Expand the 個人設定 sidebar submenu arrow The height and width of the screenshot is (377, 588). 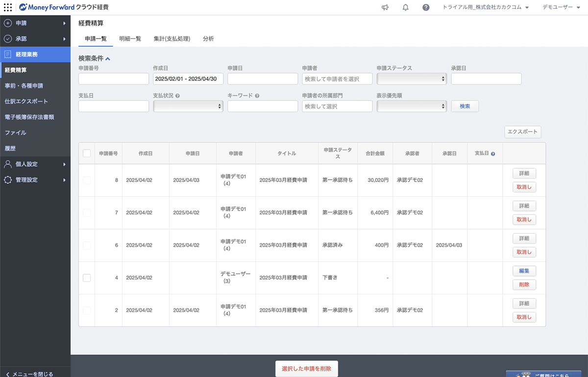point(64,164)
